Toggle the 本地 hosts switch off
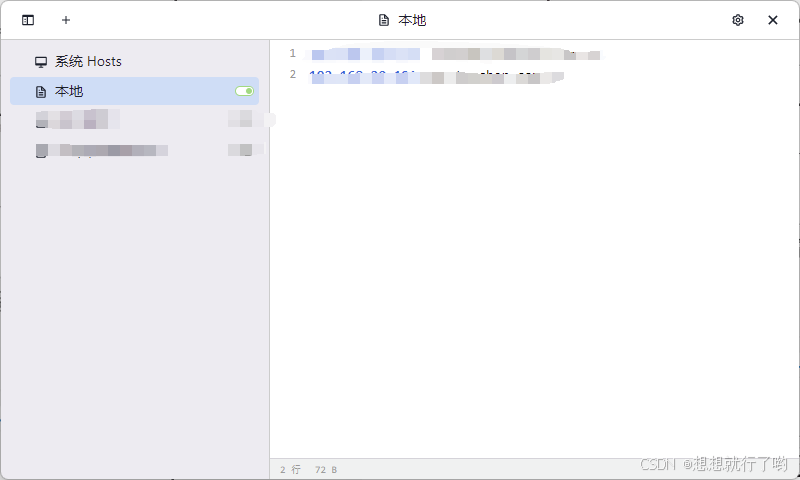Screen dimensions: 800x480 244,91
